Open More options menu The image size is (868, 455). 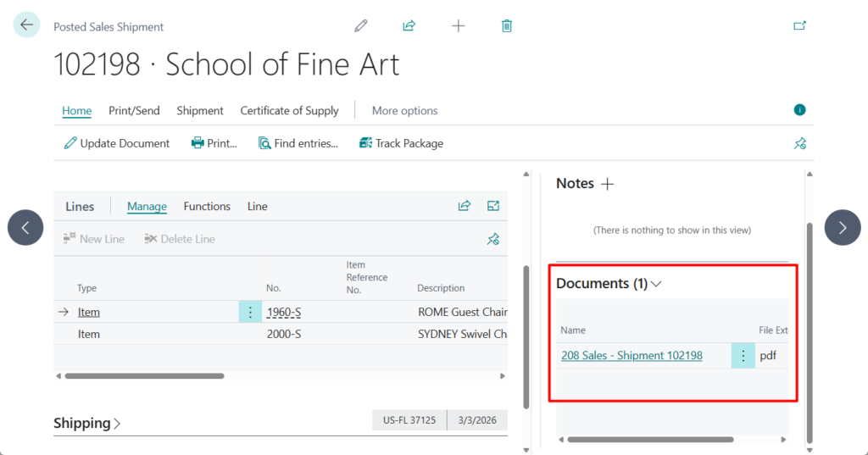(x=404, y=110)
